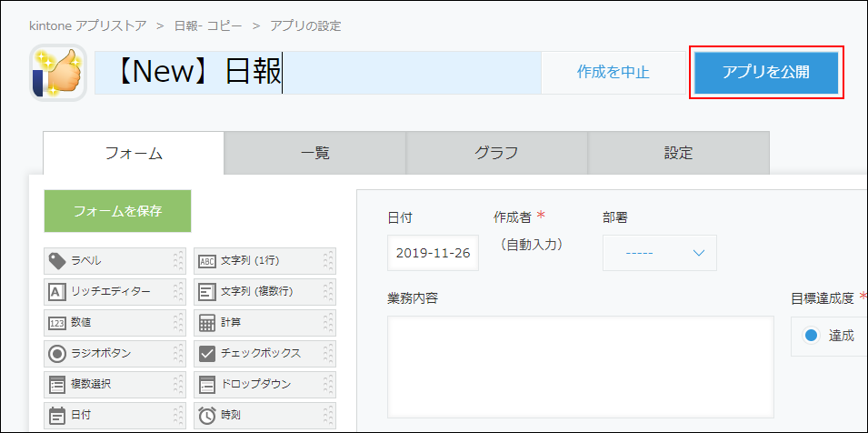This screenshot has width=868, height=433.
Task: Select the Label field icon
Action: (x=57, y=261)
